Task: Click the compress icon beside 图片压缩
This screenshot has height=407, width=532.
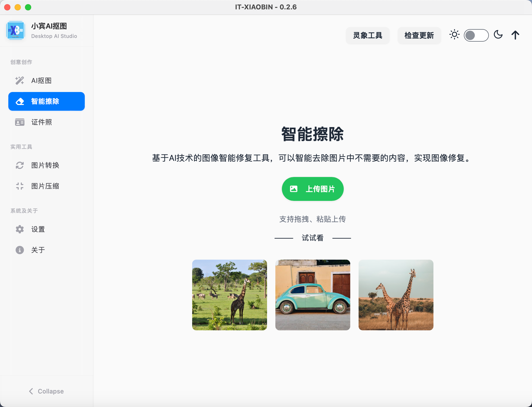Action: [20, 186]
